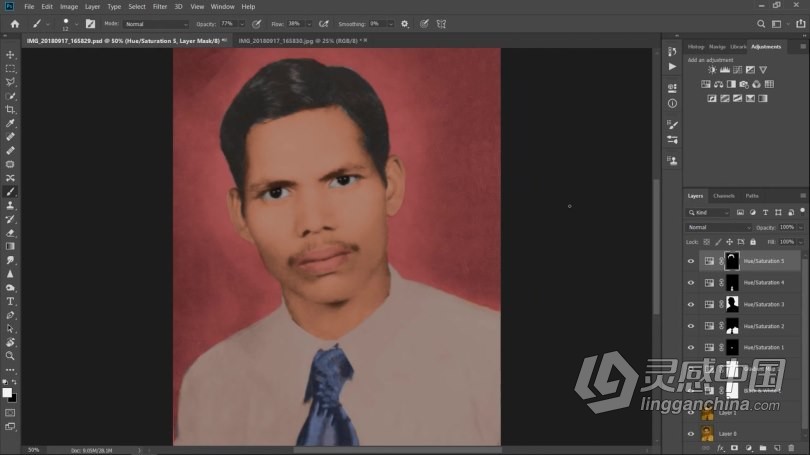Select the Lasso tool
The image size is (810, 455).
[10, 82]
